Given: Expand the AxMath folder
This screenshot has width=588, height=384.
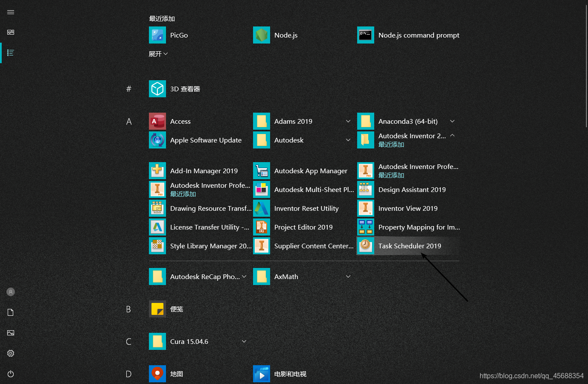Looking at the screenshot, I should tap(348, 276).
